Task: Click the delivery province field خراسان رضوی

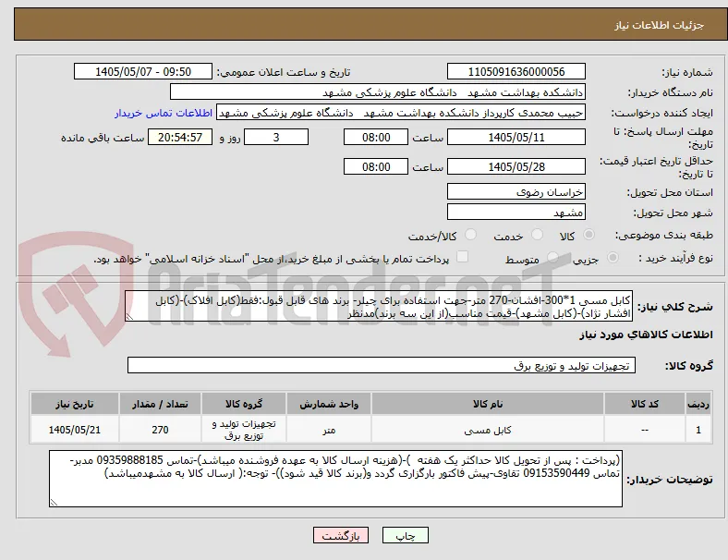Action: coord(516,191)
